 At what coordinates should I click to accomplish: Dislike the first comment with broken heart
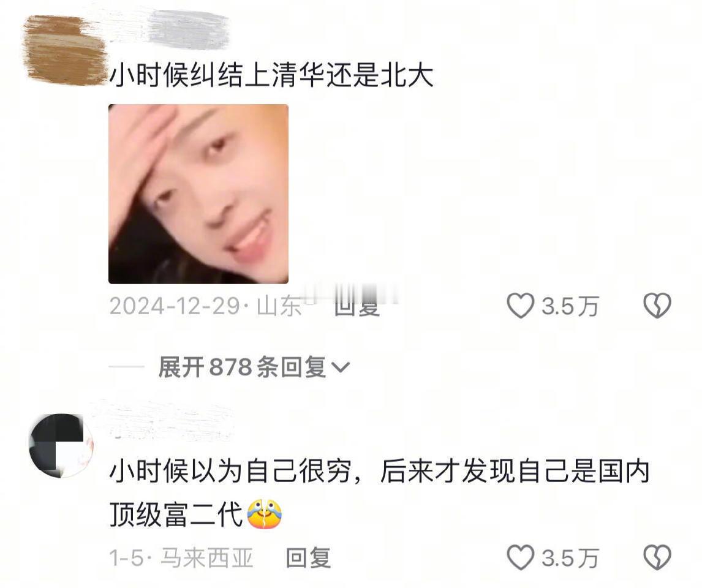pos(657,306)
